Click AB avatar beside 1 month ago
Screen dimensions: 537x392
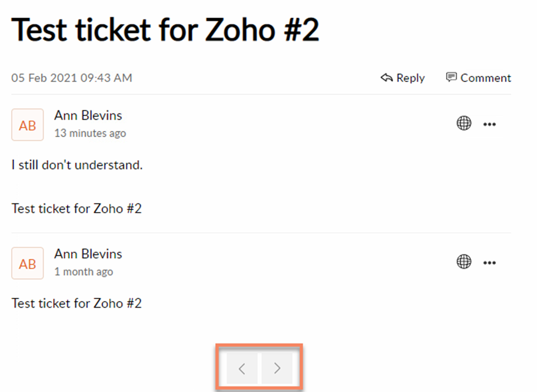[28, 263]
